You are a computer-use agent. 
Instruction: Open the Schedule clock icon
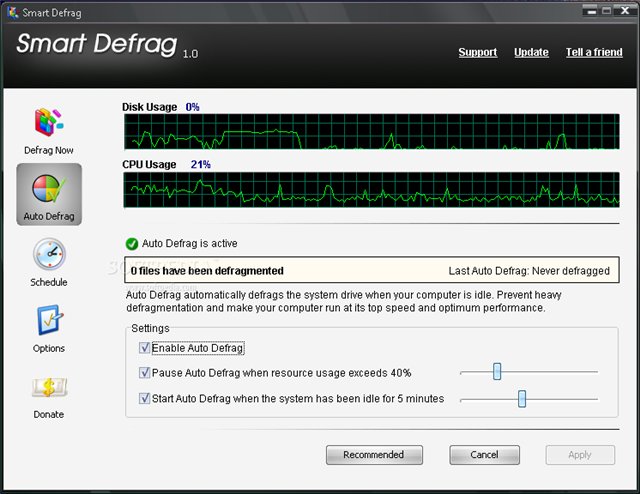pyautogui.click(x=49, y=254)
